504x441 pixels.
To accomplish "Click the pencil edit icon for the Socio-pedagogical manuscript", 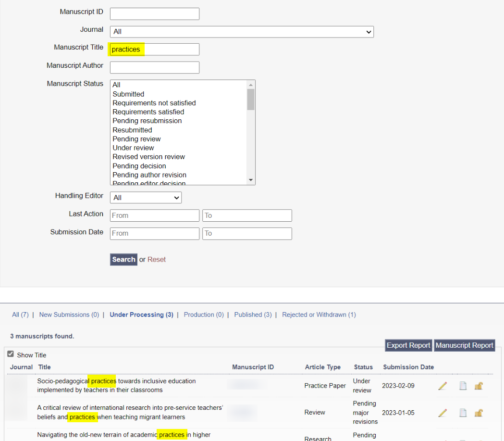I will (443, 386).
